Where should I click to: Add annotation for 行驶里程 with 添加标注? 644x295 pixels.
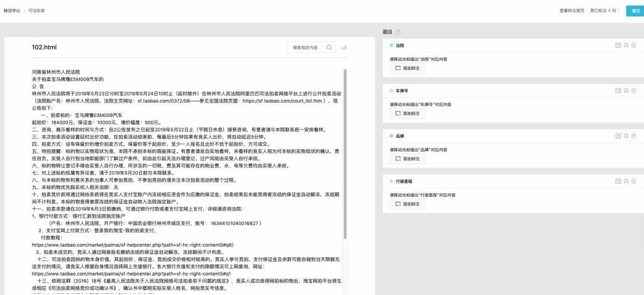click(408, 204)
